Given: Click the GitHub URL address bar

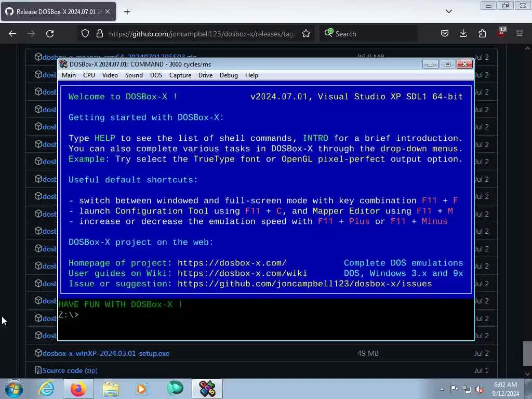Looking at the screenshot, I should [x=202, y=34].
